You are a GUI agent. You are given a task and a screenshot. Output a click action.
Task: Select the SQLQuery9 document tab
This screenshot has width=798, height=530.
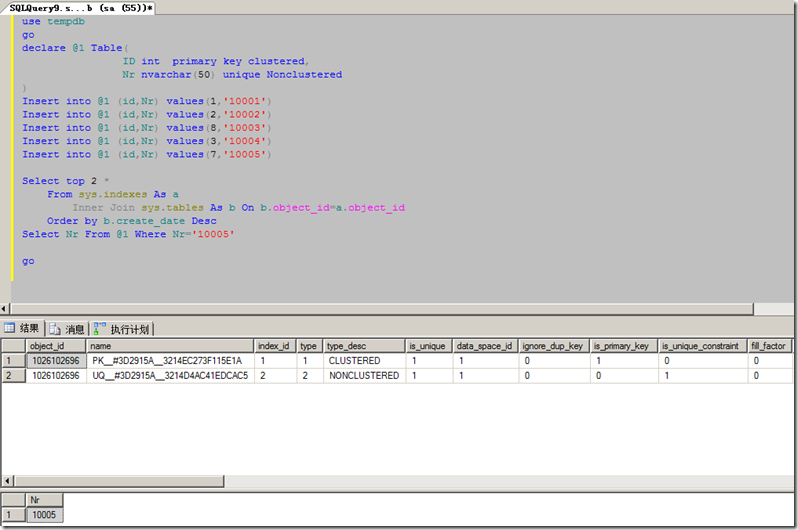(80, 7)
